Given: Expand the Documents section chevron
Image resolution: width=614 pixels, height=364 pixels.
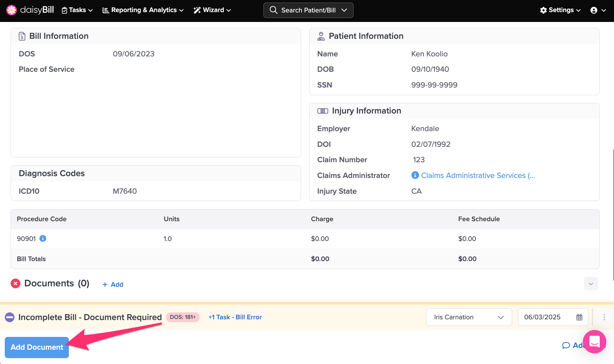Looking at the screenshot, I should point(591,284).
